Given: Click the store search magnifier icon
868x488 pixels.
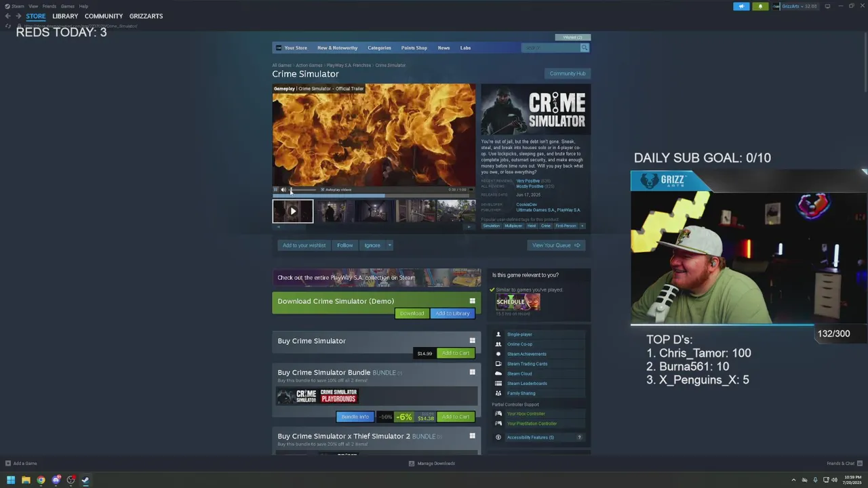Looking at the screenshot, I should click(x=585, y=47).
